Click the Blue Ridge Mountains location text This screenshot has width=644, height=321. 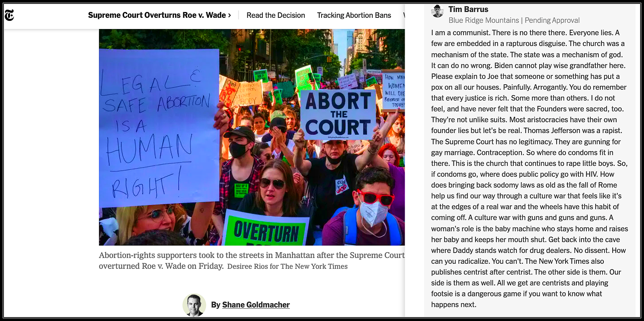click(484, 20)
